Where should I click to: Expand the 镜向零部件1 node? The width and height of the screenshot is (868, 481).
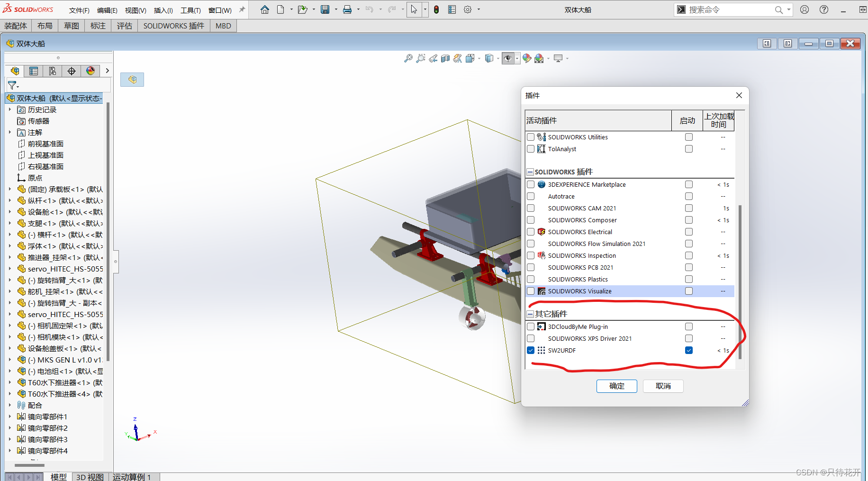(10, 417)
